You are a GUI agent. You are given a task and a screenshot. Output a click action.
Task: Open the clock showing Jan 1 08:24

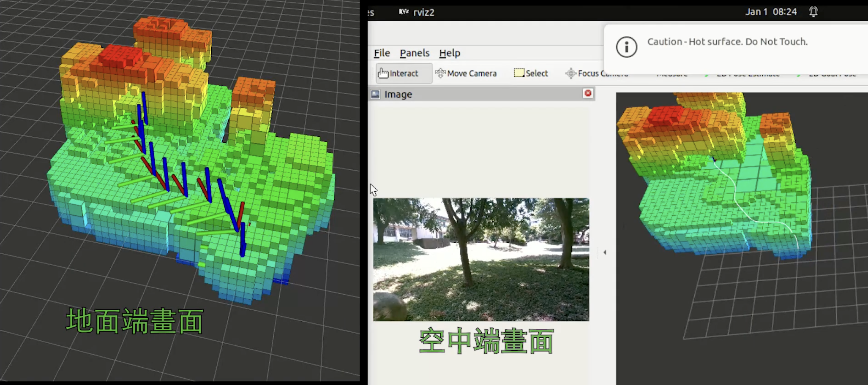770,12
